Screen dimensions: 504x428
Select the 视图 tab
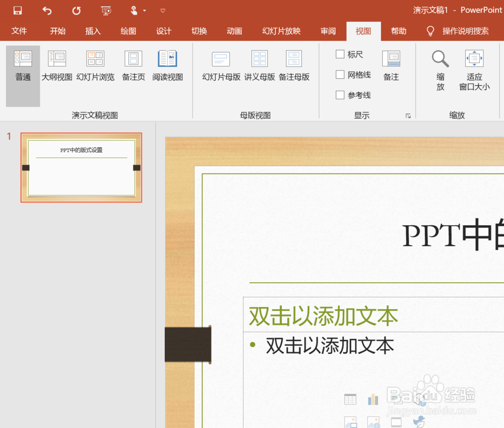point(363,31)
